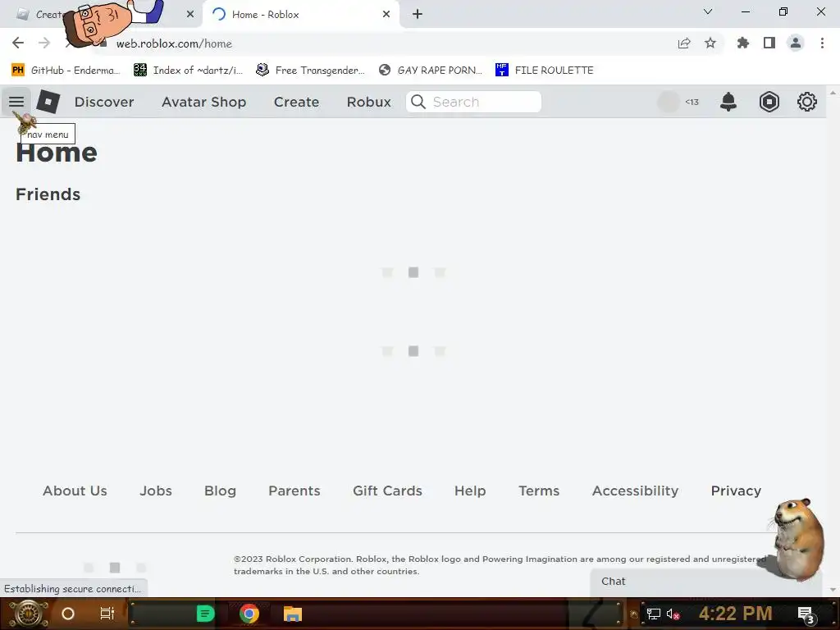Open the Parents footer link
The image size is (840, 630).
point(294,491)
